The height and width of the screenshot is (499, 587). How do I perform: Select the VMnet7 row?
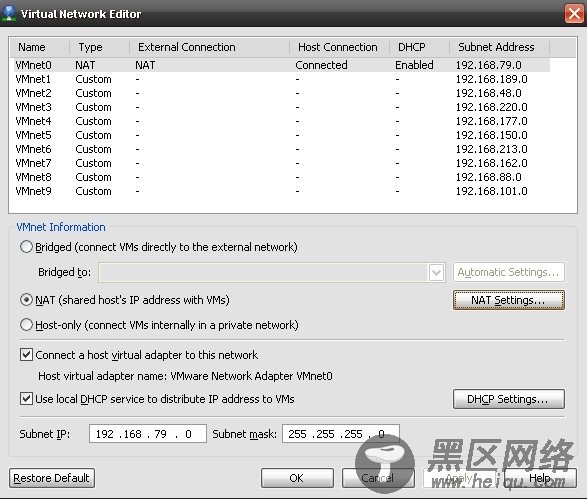[282, 163]
